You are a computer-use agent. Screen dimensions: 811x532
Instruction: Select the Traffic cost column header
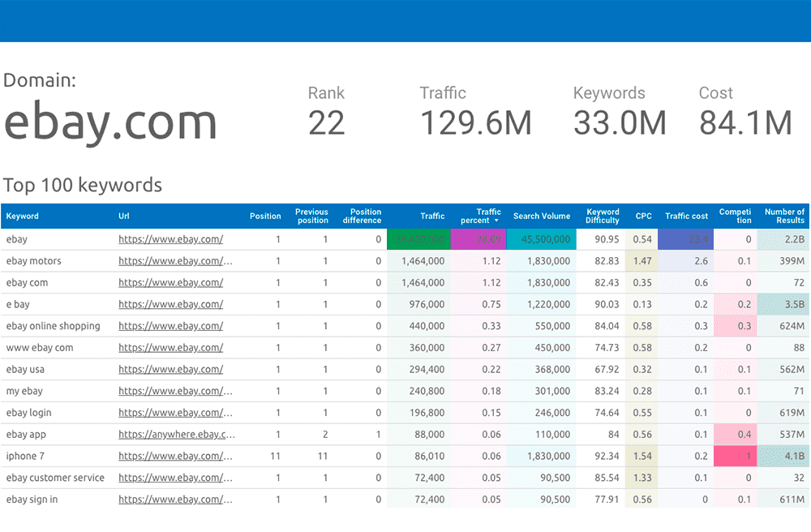[x=686, y=216]
